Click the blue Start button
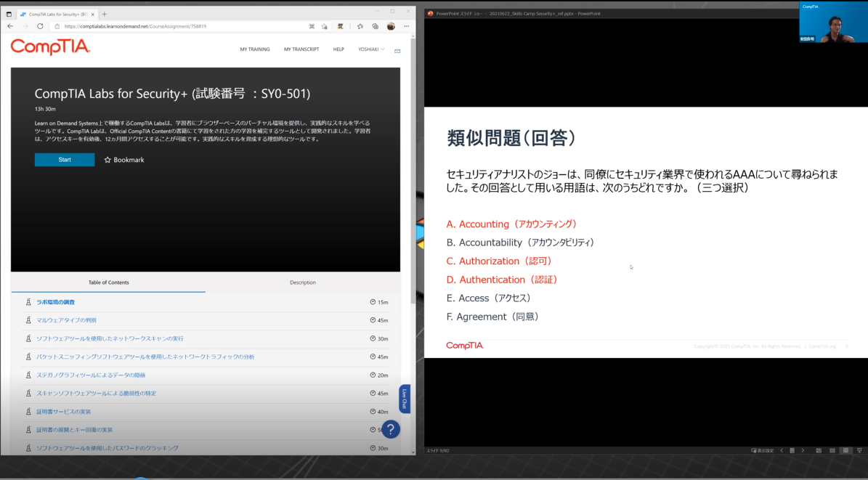The image size is (868, 480). point(64,160)
